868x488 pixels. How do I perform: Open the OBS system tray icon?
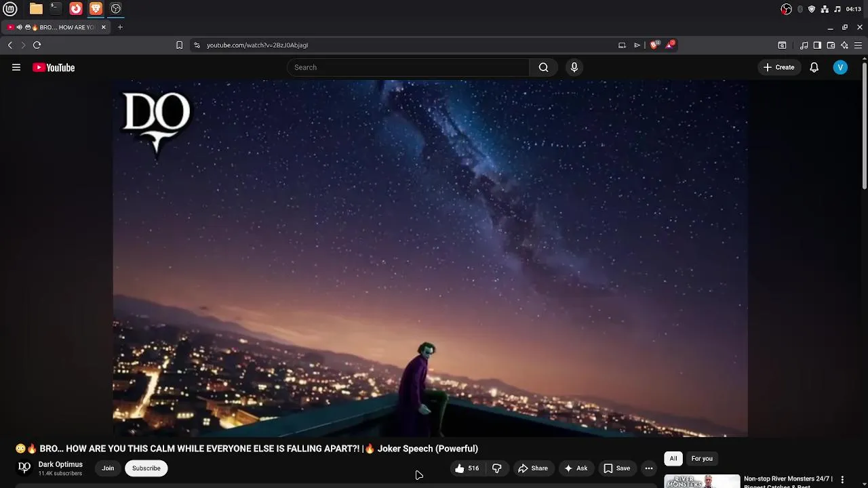coord(787,9)
